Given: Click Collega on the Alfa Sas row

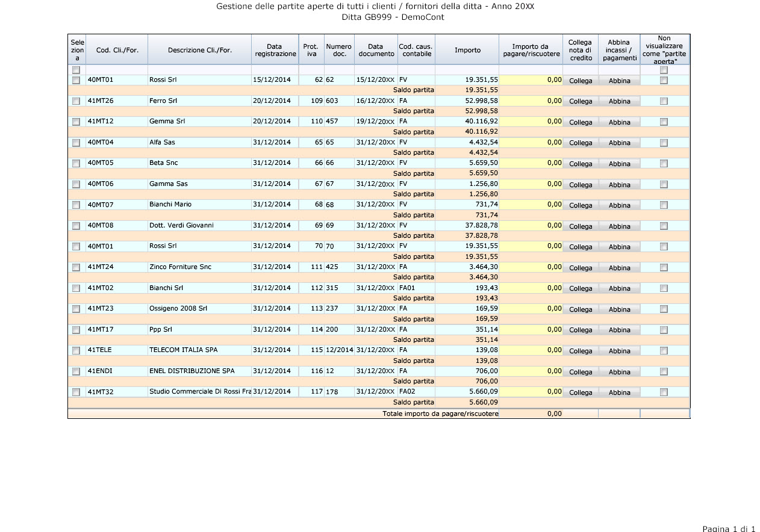Looking at the screenshot, I should [x=581, y=143].
